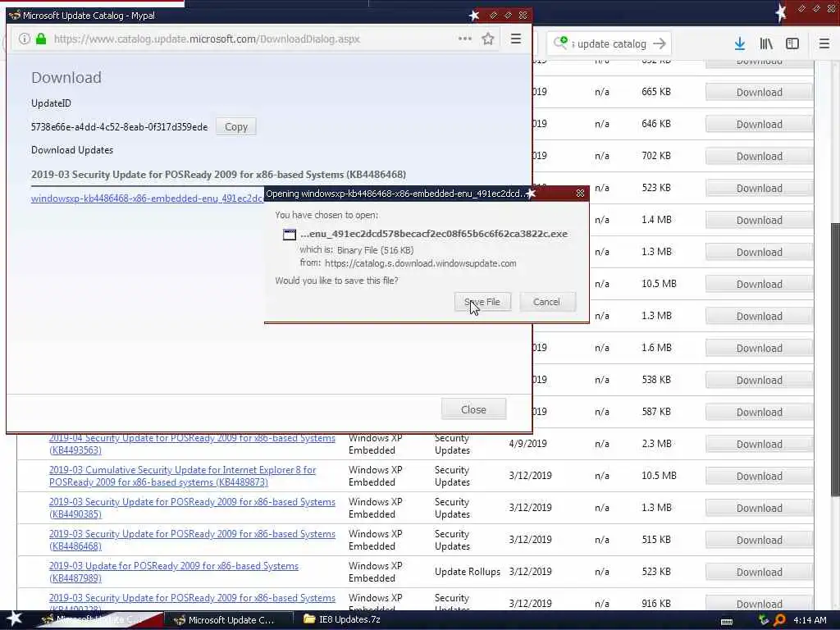Download the 916 KB update
This screenshot has width=840, height=630.
(x=759, y=603)
